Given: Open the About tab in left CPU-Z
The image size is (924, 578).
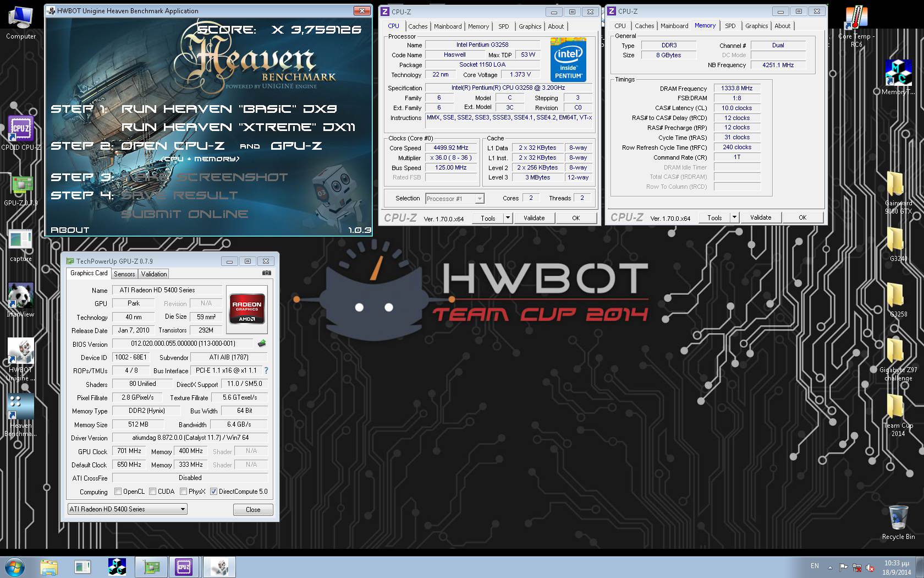Looking at the screenshot, I should coord(555,26).
